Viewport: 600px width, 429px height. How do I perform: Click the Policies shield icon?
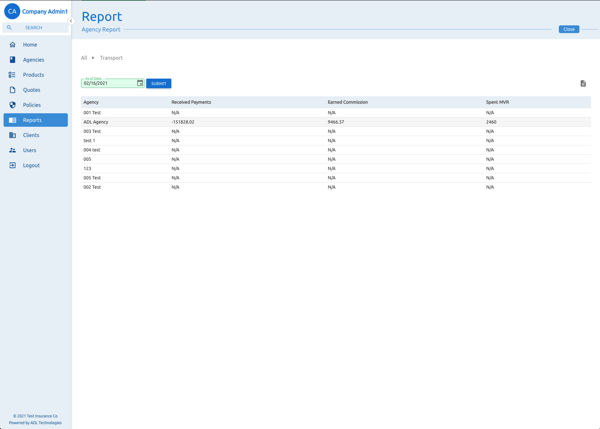click(12, 105)
